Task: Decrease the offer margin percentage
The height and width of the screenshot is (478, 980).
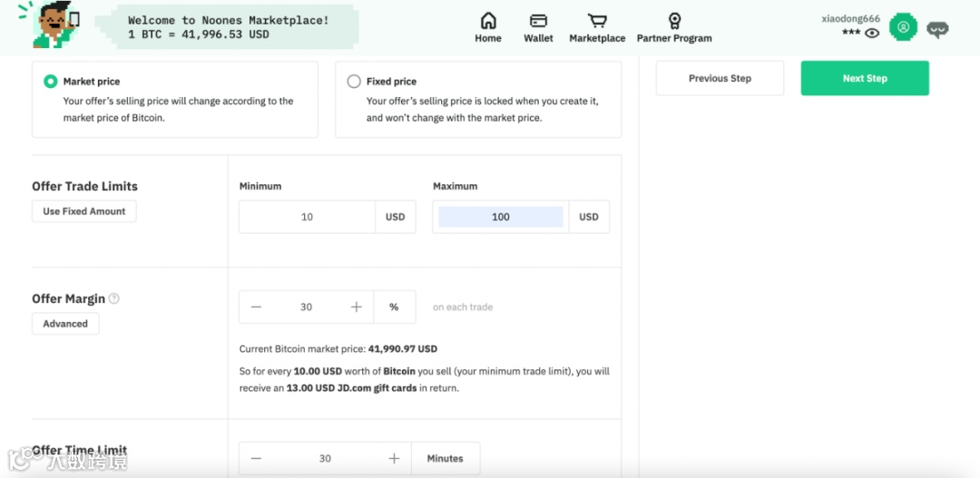Action: click(x=256, y=307)
